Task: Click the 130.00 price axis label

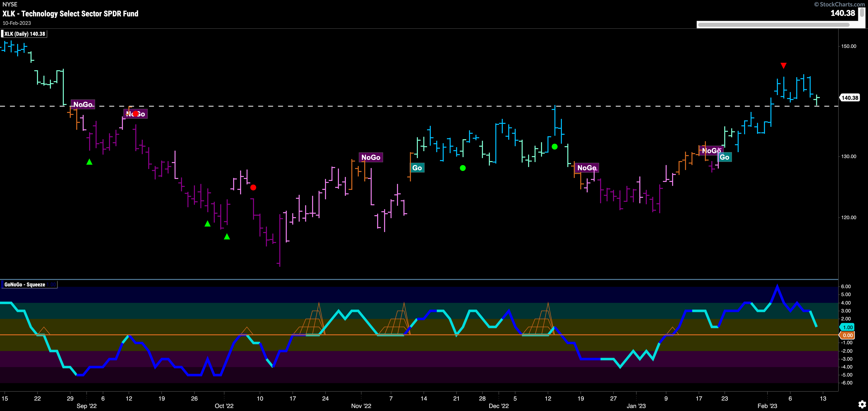Action: click(x=848, y=156)
